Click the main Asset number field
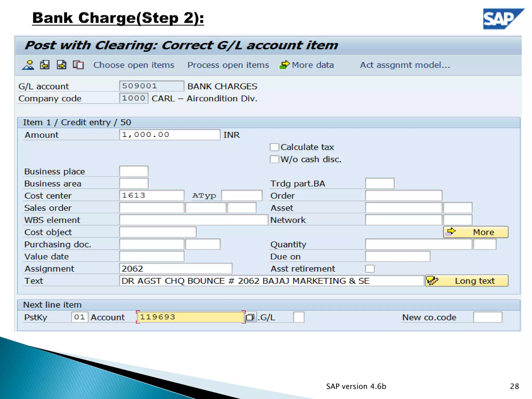This screenshot has width=532, height=399. coord(404,208)
